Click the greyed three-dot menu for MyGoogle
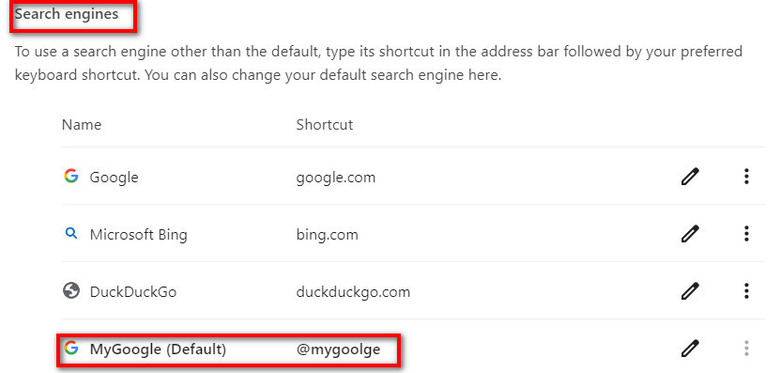The image size is (780, 373). pos(746,348)
